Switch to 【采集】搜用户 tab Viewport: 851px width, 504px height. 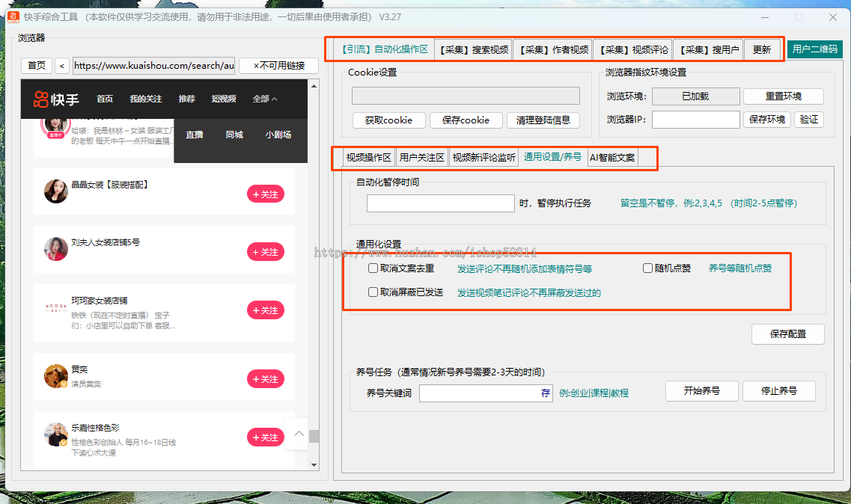tap(709, 50)
